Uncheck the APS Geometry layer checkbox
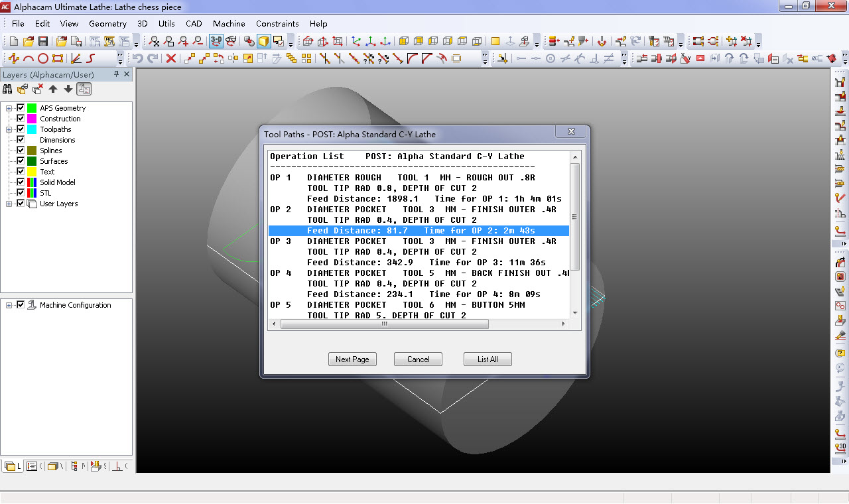This screenshot has height=504, width=849. click(x=21, y=108)
